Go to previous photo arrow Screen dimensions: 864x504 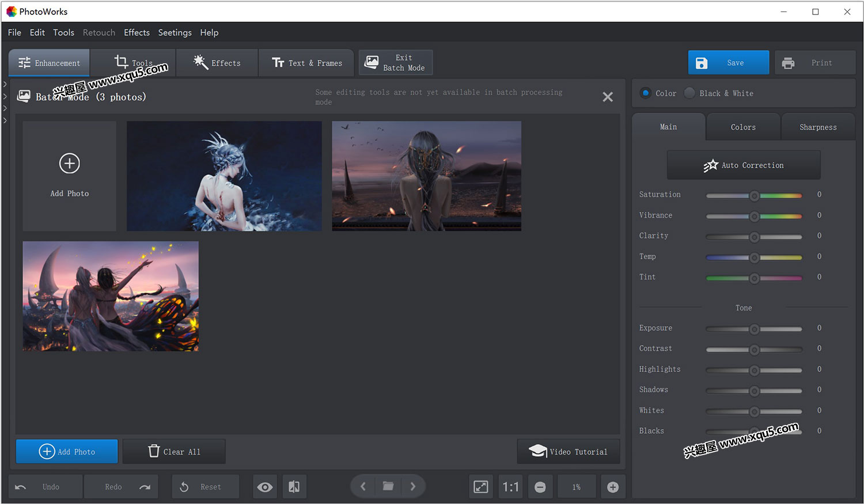(x=363, y=487)
